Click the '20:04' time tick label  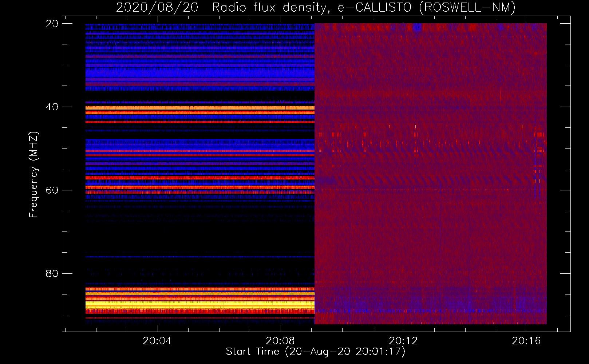click(157, 341)
